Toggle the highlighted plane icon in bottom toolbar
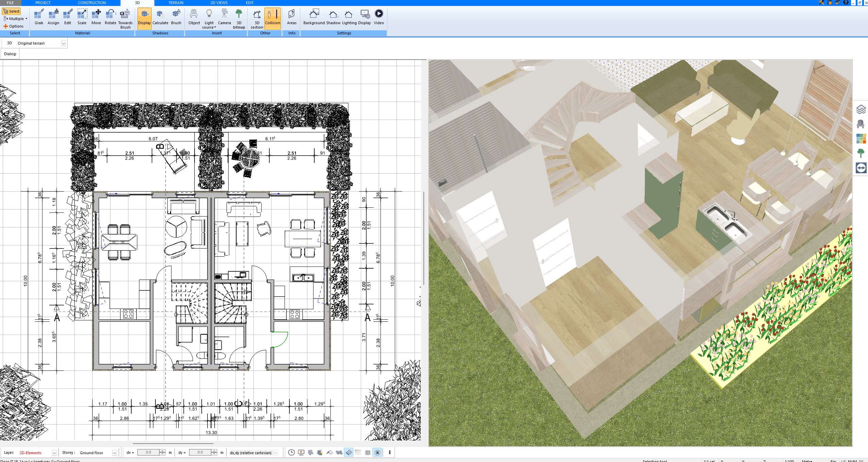This screenshot has height=462, width=868. click(349, 452)
